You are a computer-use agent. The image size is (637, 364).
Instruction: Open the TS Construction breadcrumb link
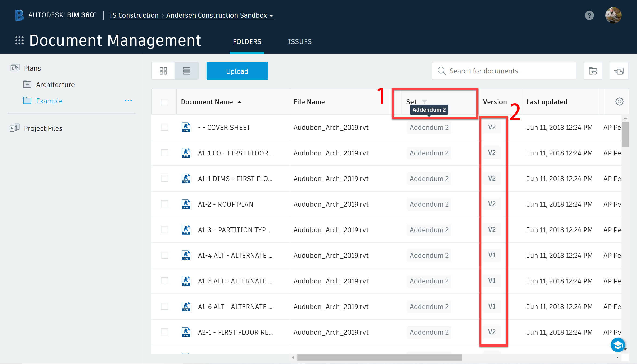click(134, 15)
